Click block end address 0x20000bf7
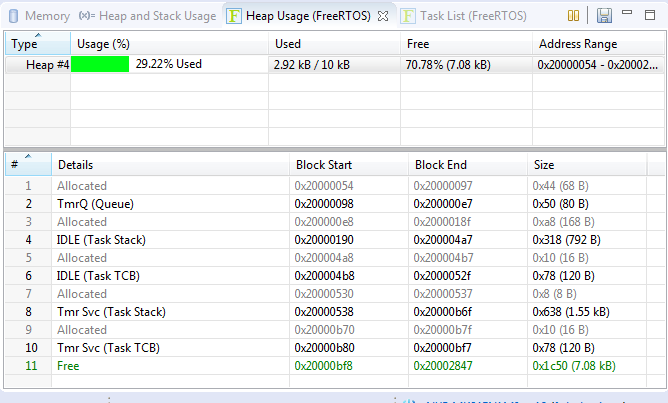668x403 pixels. (442, 348)
